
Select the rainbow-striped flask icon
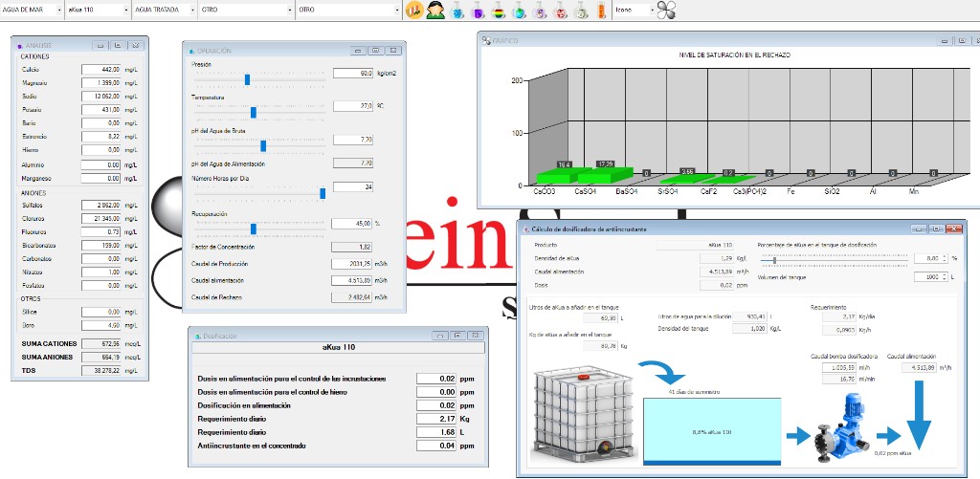pos(499,10)
